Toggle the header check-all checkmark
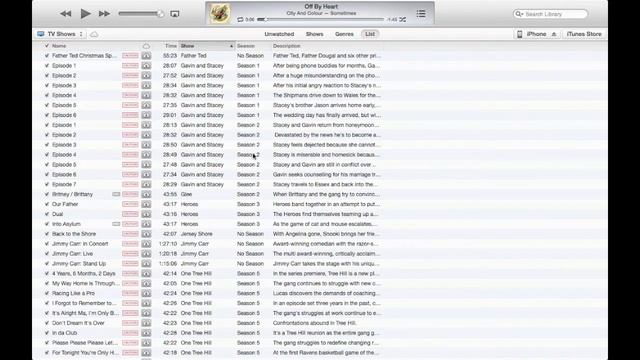The width and height of the screenshot is (640, 360). (x=47, y=46)
